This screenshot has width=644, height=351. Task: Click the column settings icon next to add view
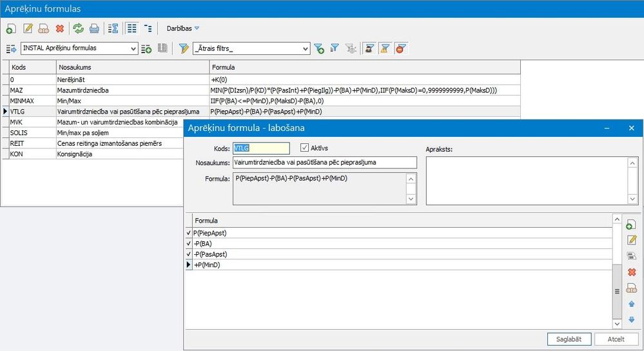click(162, 48)
